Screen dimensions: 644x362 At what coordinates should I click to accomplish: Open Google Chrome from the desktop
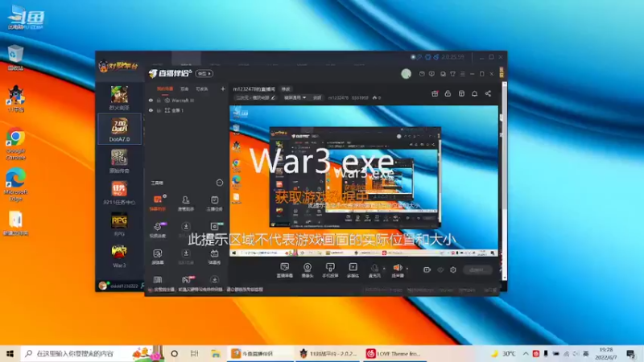click(x=15, y=144)
